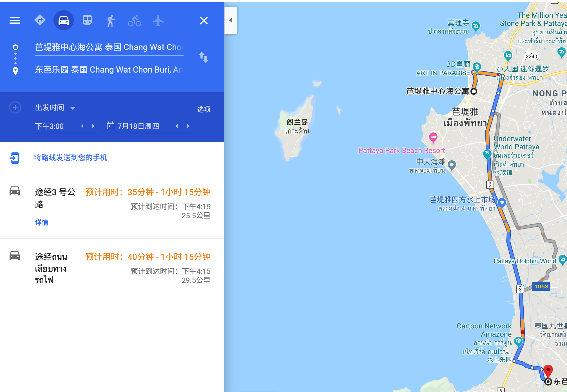Image resolution: width=567 pixels, height=392 pixels.
Task: Go to previous departure date
Action: (177, 126)
